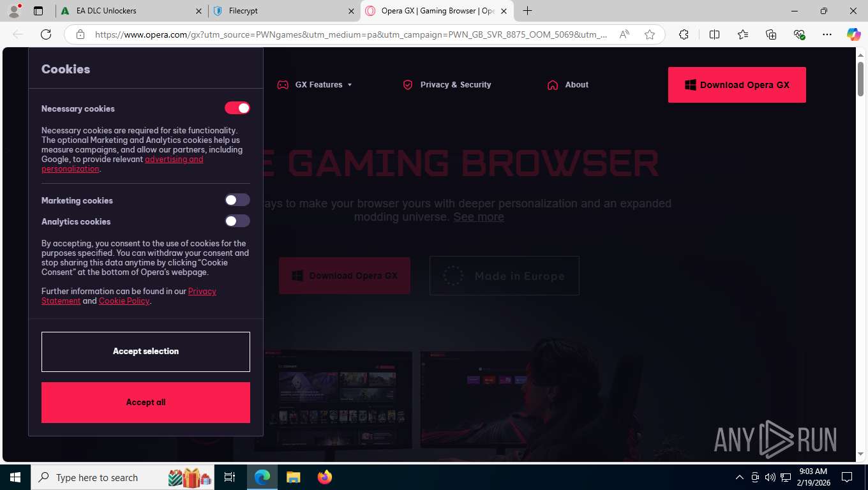Show hidden system tray icons
Screen dimensions: 868x490
point(740,477)
